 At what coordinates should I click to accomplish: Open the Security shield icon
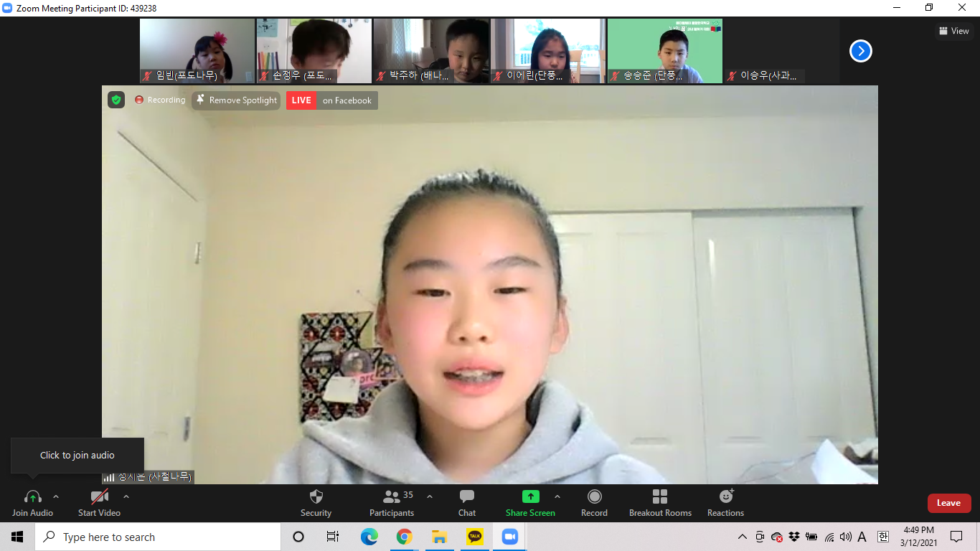pyautogui.click(x=316, y=497)
